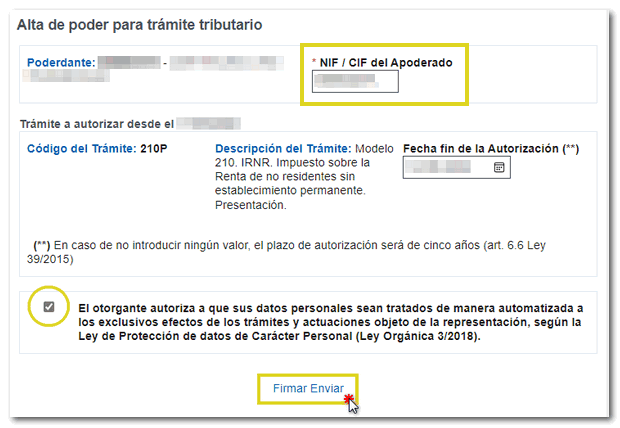Click the five-year authorization footnote text
The image size is (620, 428).
tap(300, 252)
